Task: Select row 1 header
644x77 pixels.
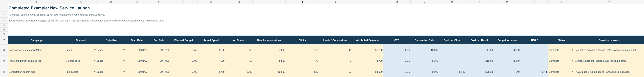Action: (x=4, y=8)
